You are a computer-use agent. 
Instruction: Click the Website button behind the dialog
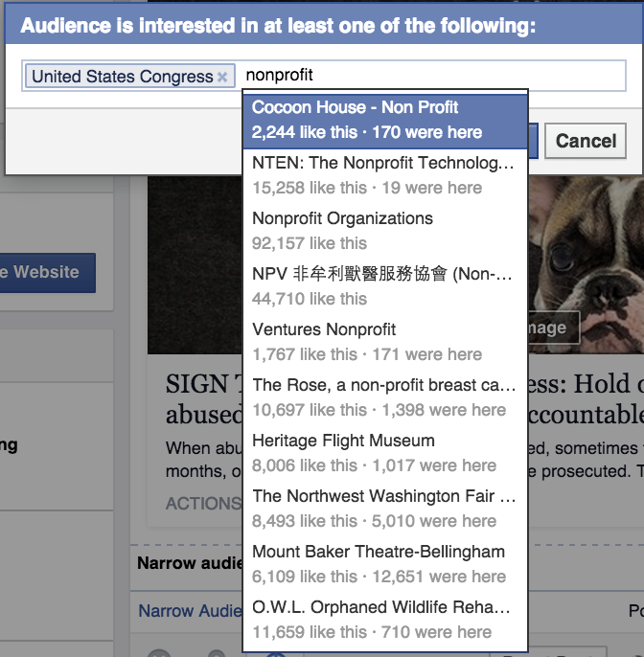[x=47, y=272]
